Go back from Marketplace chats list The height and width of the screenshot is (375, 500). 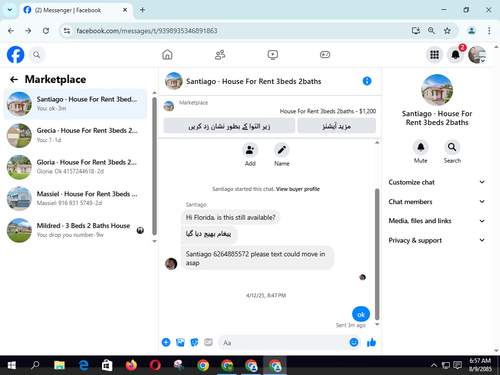[14, 79]
